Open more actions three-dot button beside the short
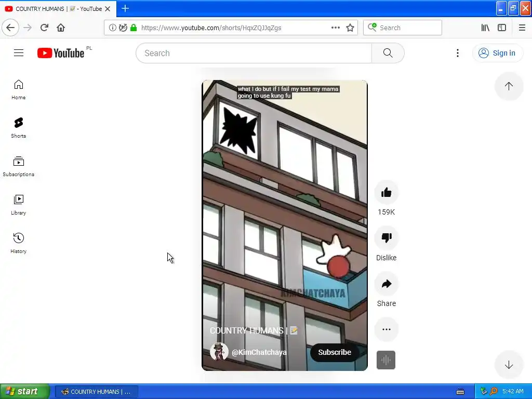 [x=386, y=329]
